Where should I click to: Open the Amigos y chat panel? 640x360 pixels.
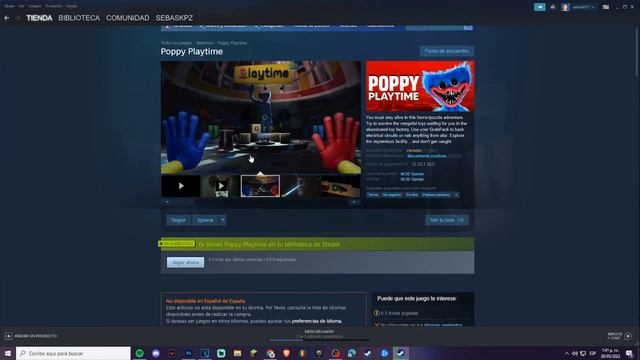pyautogui.click(x=619, y=336)
